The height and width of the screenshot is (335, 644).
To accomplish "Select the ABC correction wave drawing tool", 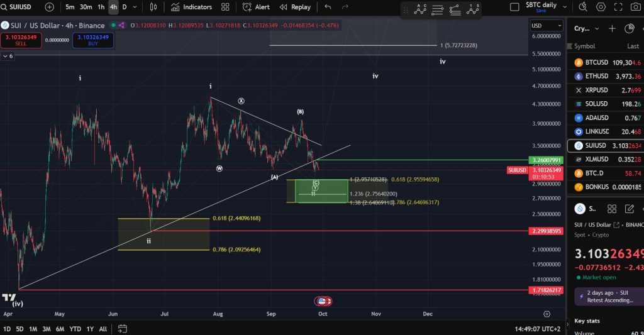I will tap(420, 9).
